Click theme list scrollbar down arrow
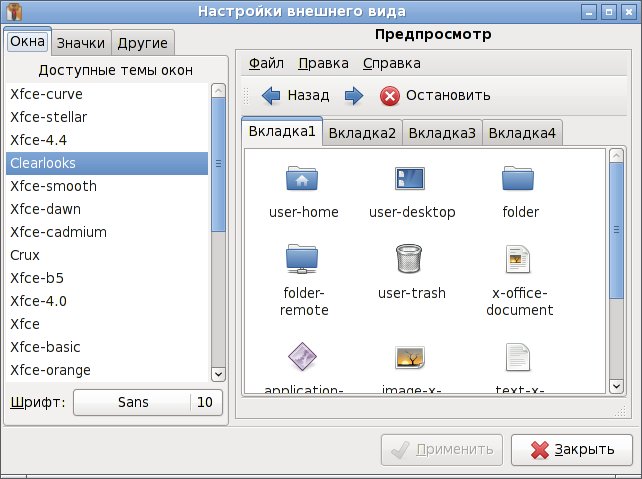 [218, 374]
